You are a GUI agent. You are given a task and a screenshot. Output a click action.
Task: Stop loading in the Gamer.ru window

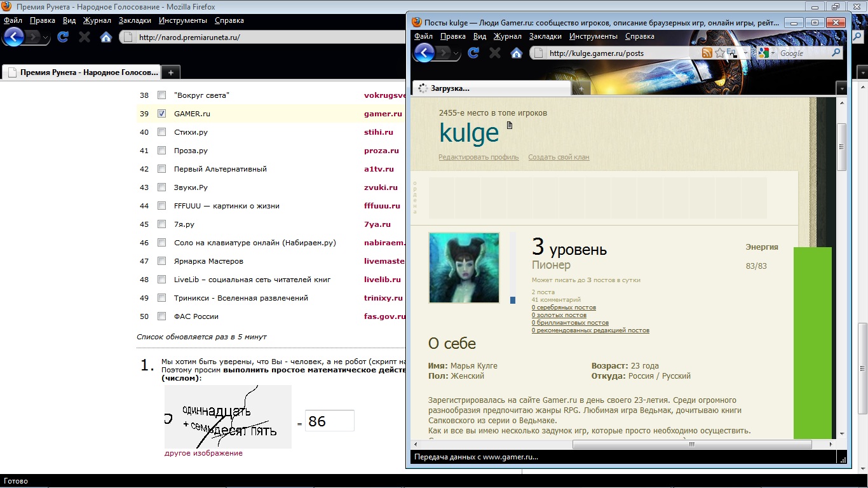click(x=495, y=53)
